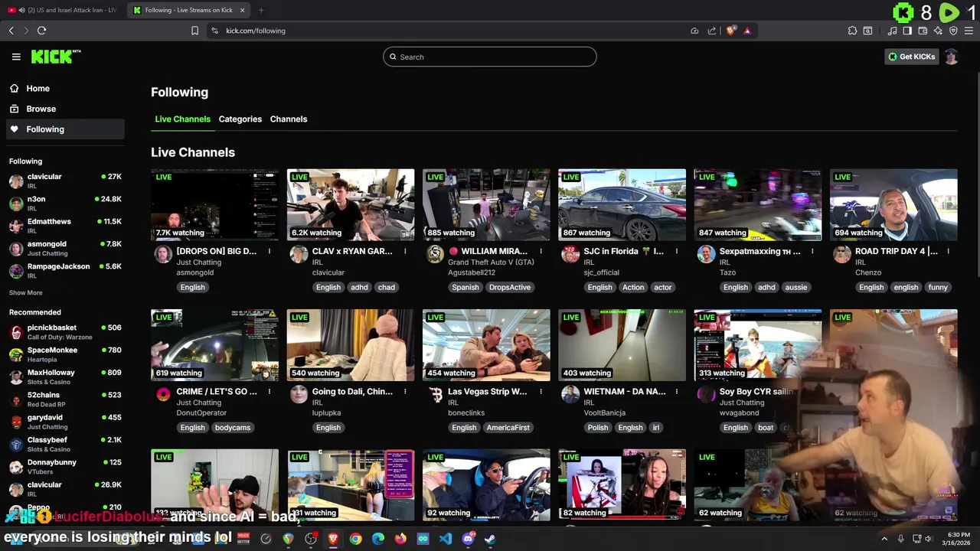
Task: Open clavicular 27K channel in Following list
Action: coord(65,181)
